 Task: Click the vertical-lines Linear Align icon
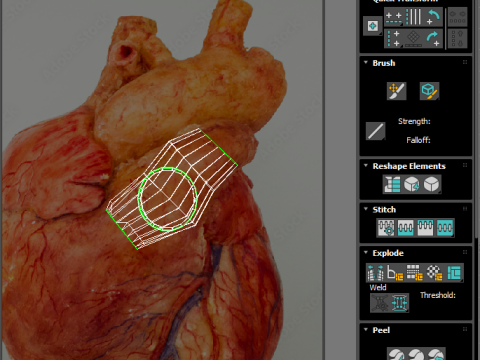coord(414,17)
